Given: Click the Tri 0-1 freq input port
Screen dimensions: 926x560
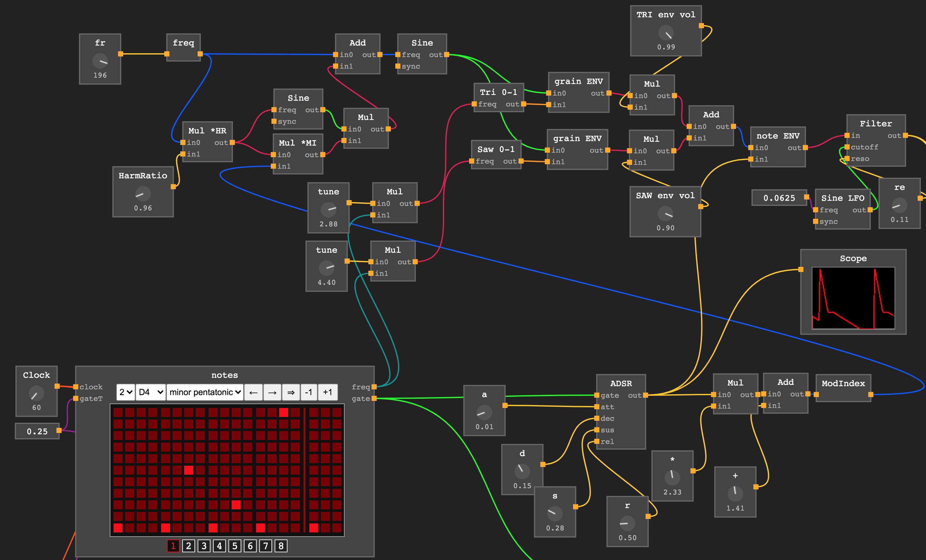Looking at the screenshot, I should 474,104.
